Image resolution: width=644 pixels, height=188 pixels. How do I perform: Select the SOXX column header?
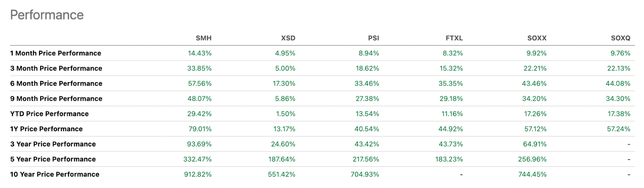(537, 38)
